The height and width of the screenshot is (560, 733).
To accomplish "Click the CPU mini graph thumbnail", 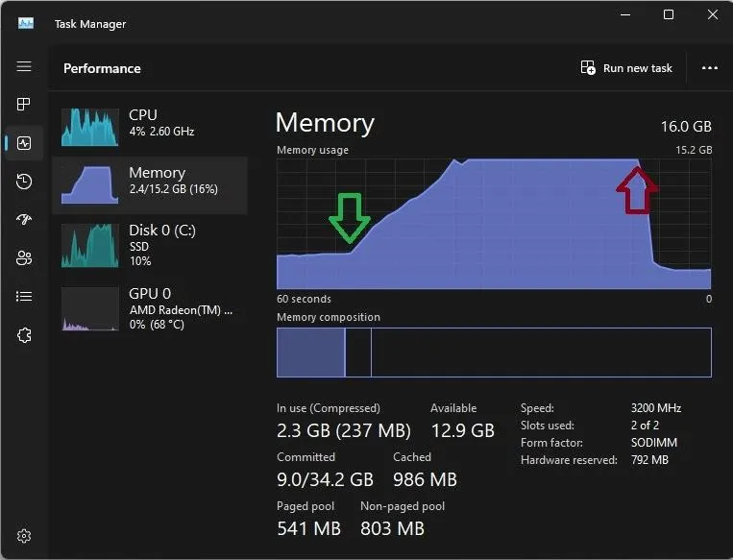I will coord(89,127).
